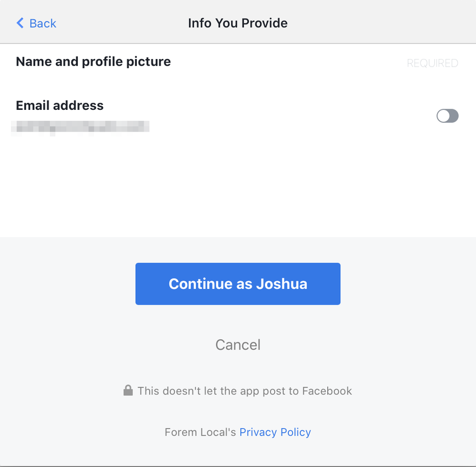Click the app-can't-post-to-Facebook notice text
Viewport: 476px width, 467px height.
click(244, 391)
